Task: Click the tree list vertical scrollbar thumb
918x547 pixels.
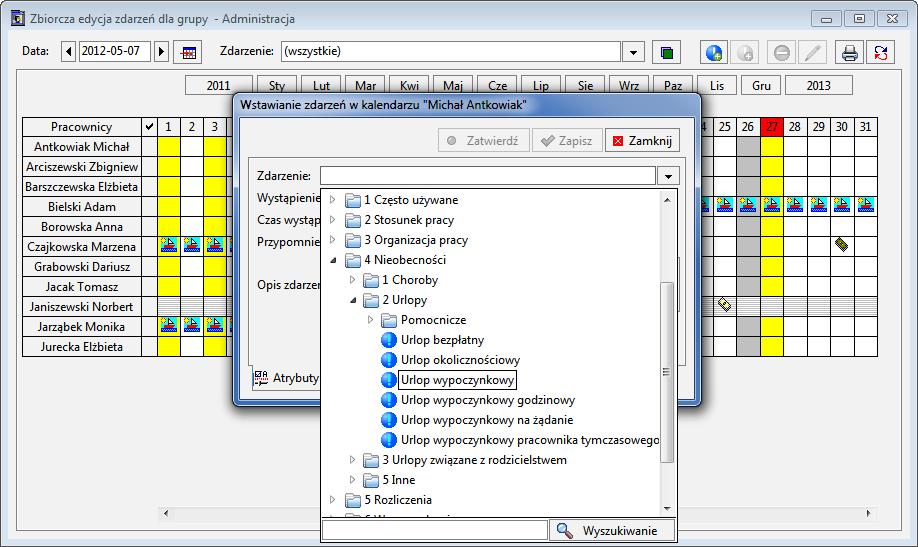Action: pyautogui.click(x=666, y=372)
